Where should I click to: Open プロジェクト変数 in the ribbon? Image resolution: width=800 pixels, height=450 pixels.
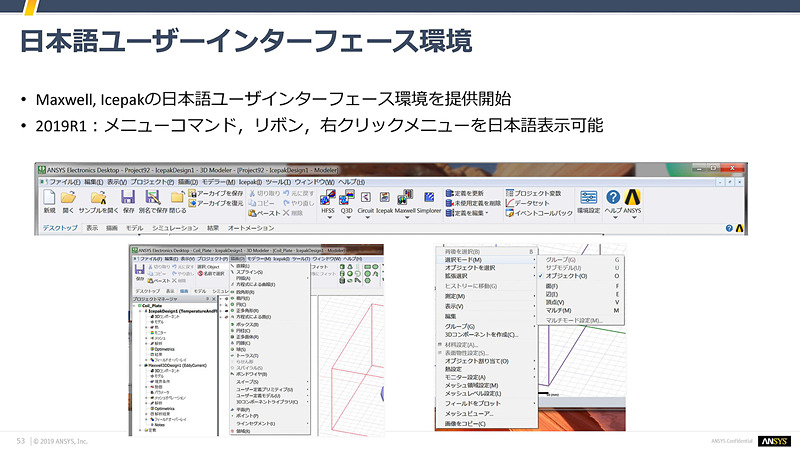tap(534, 193)
